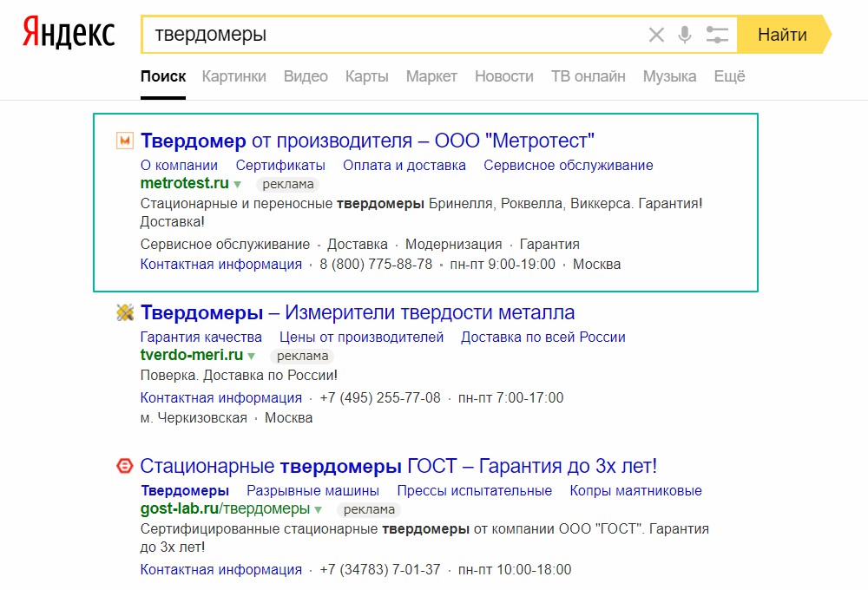Click the Metrotest site favicon

pos(125,141)
